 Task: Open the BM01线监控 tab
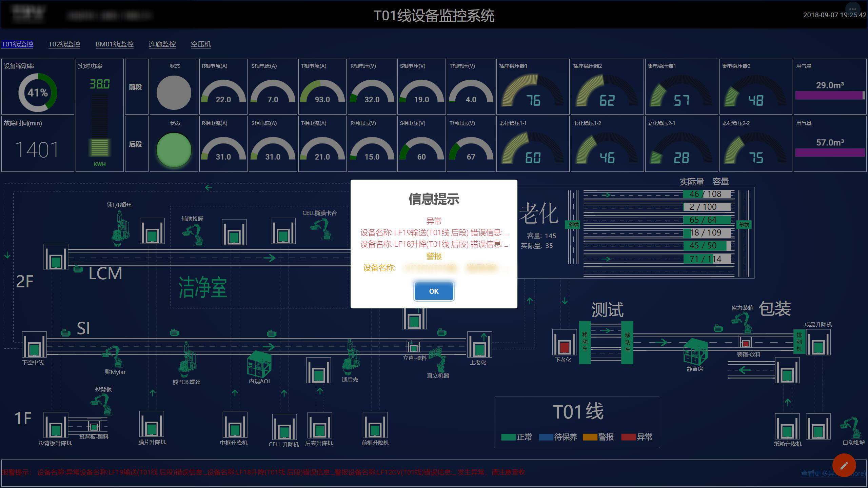click(x=115, y=44)
